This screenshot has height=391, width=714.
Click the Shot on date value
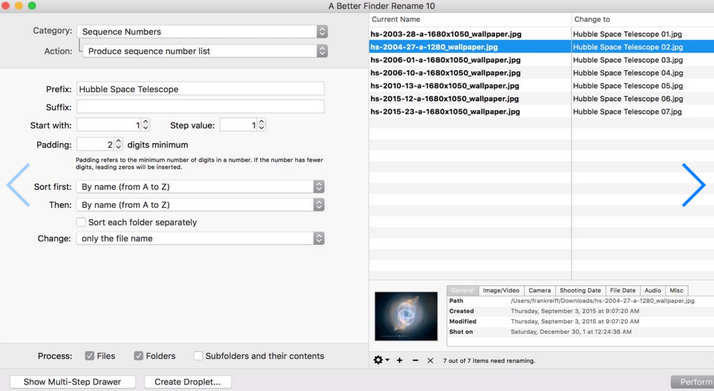[571, 332]
